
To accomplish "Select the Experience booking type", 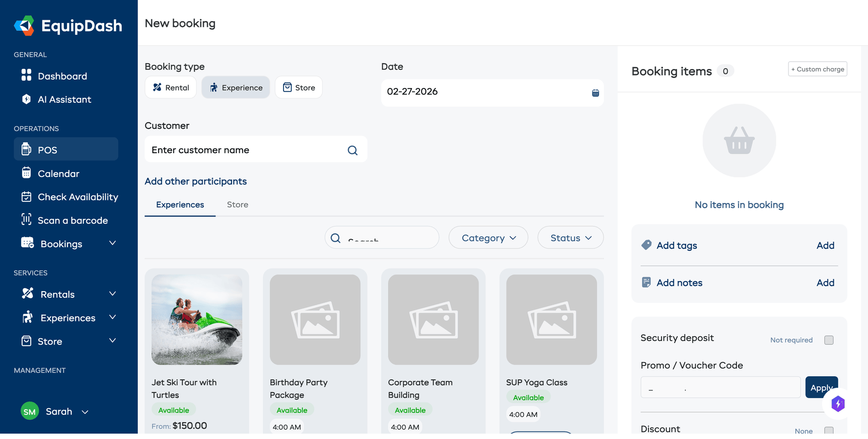I will pos(236,87).
